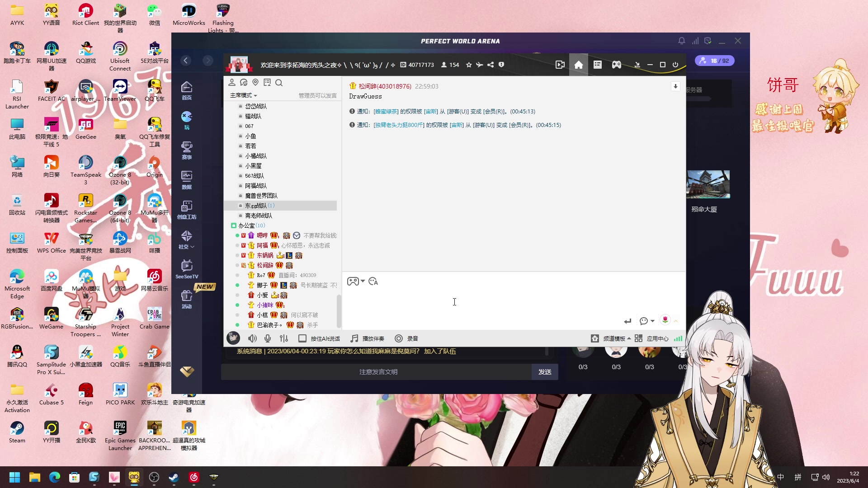Viewport: 868px width, 488px height.
Task: Select the 魔兽世界团队 sub-channel
Action: click(261, 196)
